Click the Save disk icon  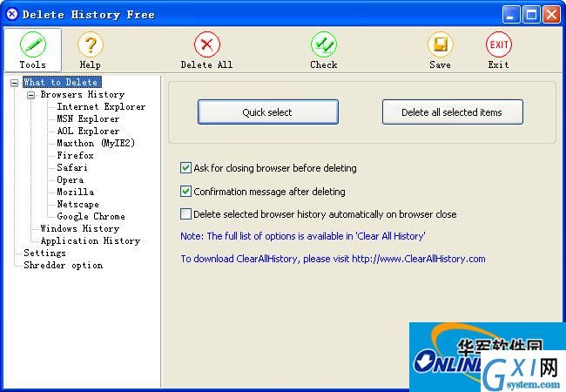440,44
